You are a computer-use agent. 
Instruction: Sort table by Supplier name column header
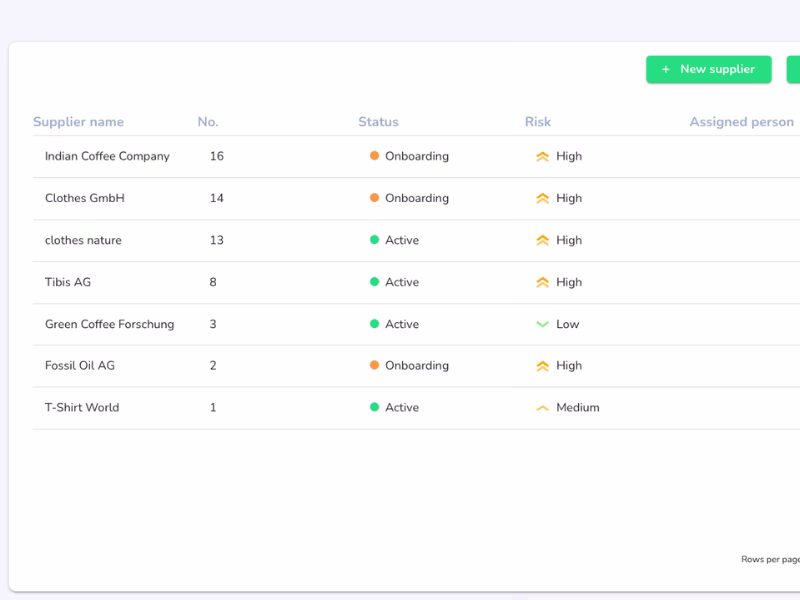(x=78, y=122)
